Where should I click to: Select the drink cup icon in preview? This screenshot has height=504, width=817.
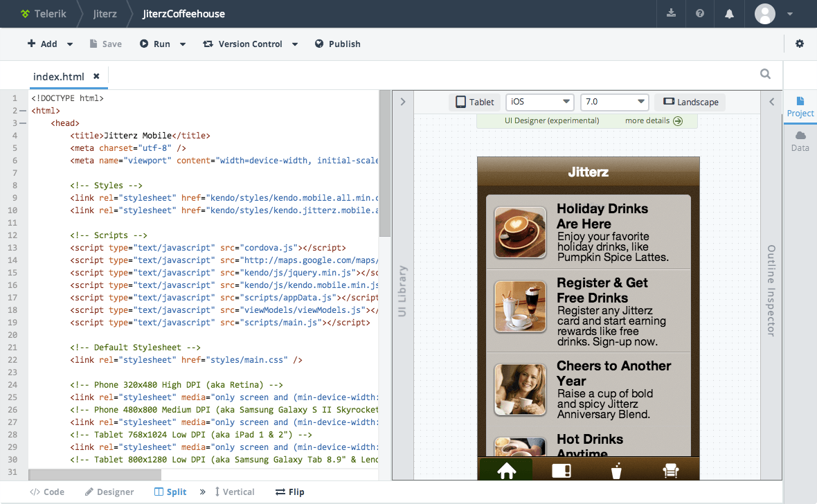[x=616, y=470]
